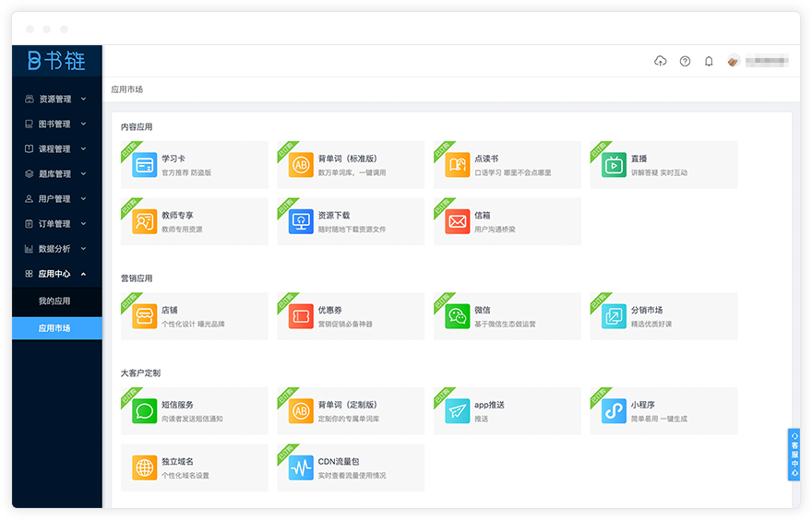Open the help question mark icon

tap(685, 61)
